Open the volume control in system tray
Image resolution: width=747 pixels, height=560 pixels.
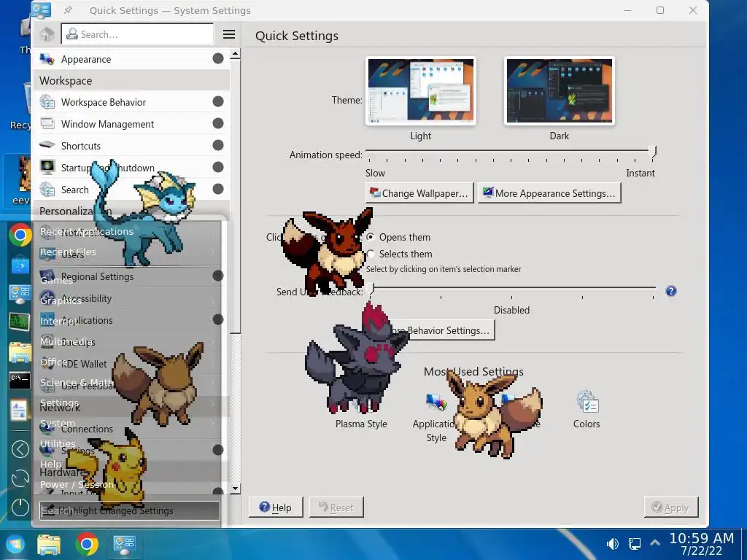click(612, 544)
